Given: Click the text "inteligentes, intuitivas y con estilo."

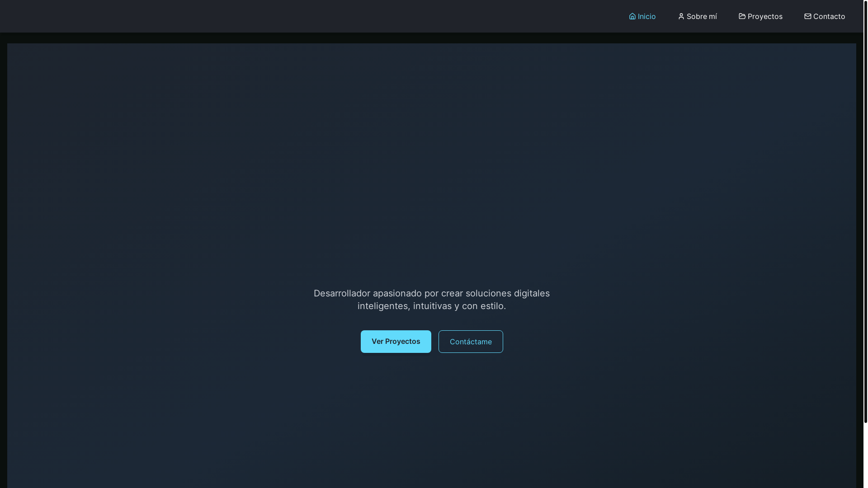Looking at the screenshot, I should [432, 306].
